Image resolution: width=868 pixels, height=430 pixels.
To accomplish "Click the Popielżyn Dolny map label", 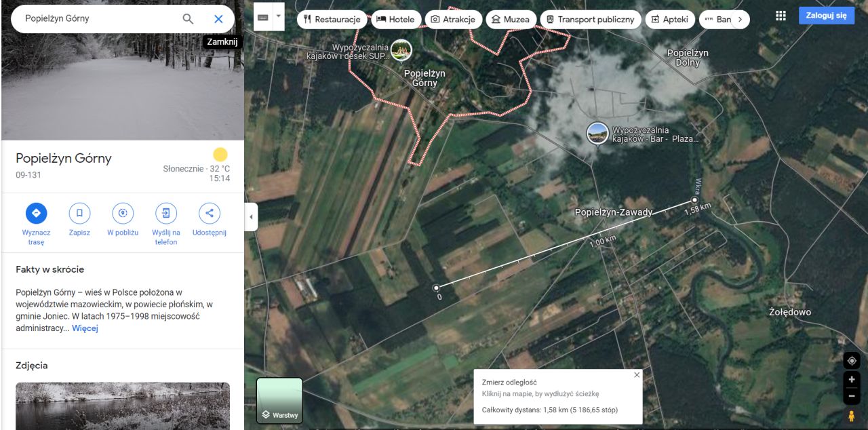I will click(688, 58).
